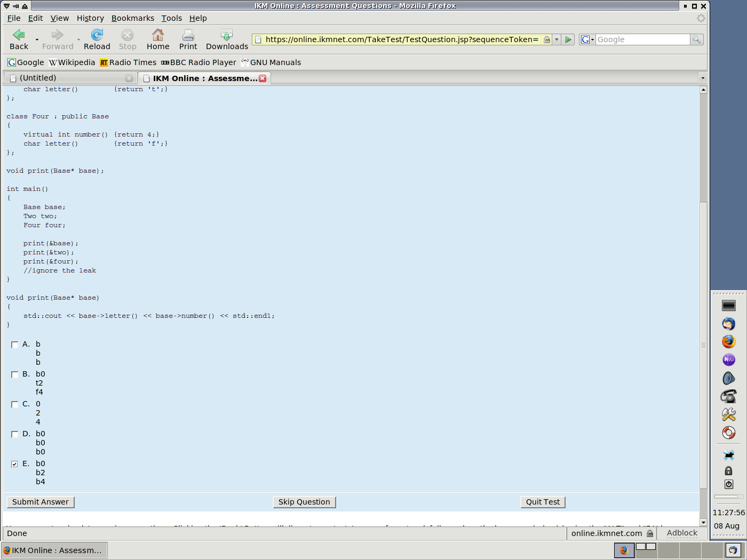Click the Forward navigation arrow
747x560 pixels.
pyautogui.click(x=57, y=35)
